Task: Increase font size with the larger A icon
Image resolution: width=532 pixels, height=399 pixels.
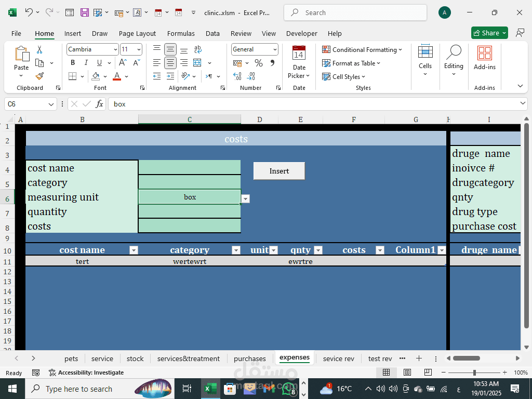Action: click(x=123, y=62)
